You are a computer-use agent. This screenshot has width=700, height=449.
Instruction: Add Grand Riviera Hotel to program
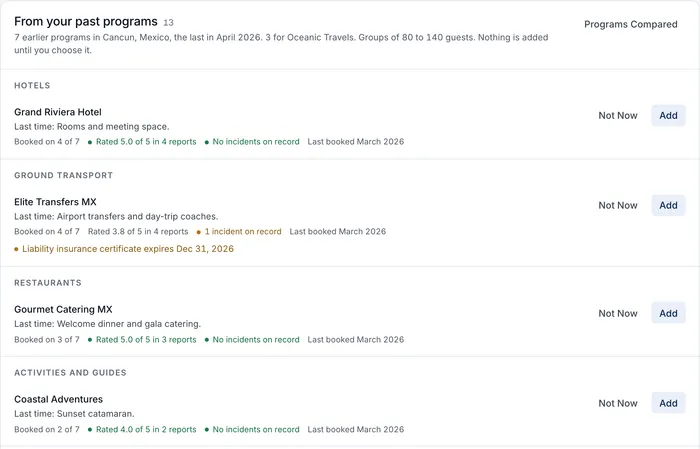point(668,116)
